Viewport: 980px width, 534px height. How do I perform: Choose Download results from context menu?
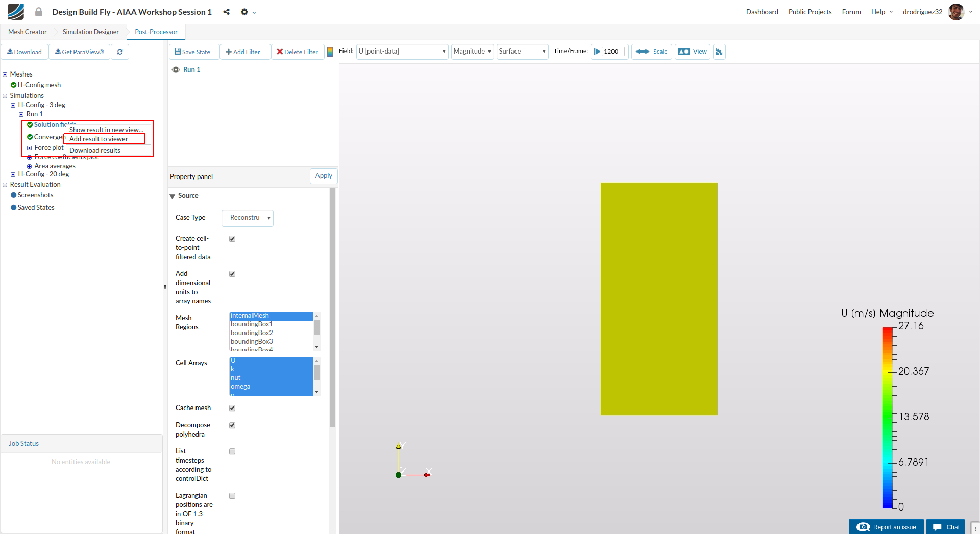[95, 150]
